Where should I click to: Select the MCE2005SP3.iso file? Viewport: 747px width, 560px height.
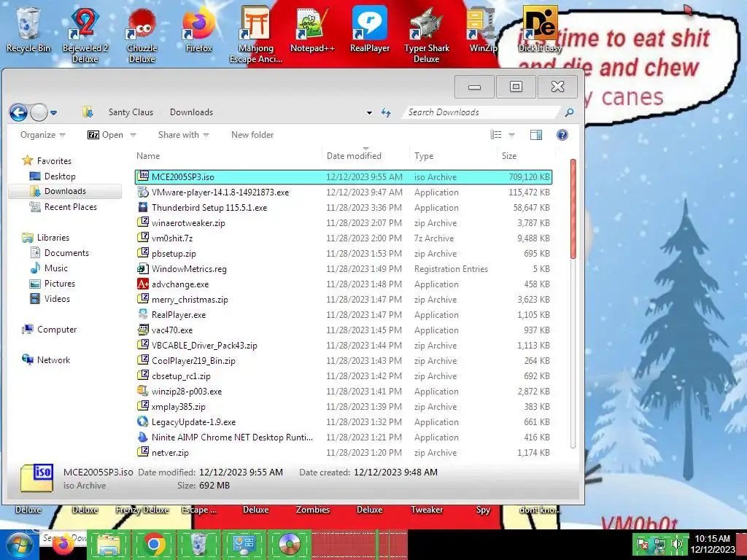click(x=344, y=176)
